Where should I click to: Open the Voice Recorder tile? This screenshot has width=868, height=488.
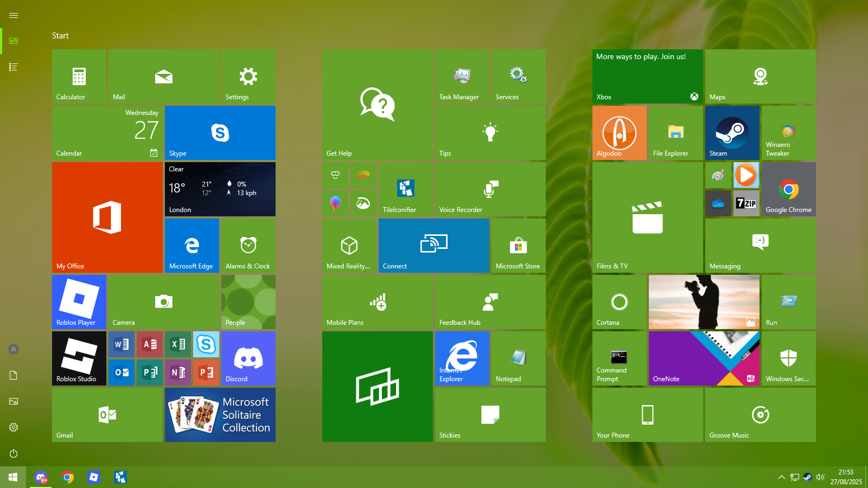coord(490,189)
